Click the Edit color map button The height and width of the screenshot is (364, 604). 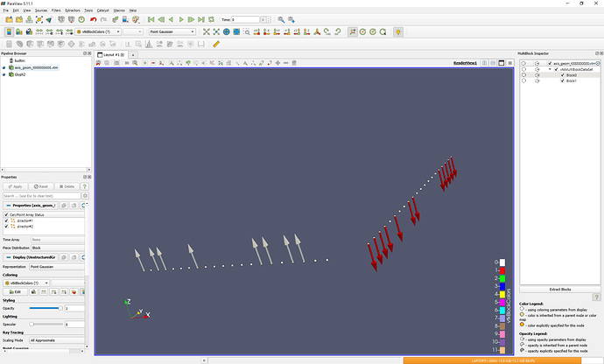tap(16, 292)
